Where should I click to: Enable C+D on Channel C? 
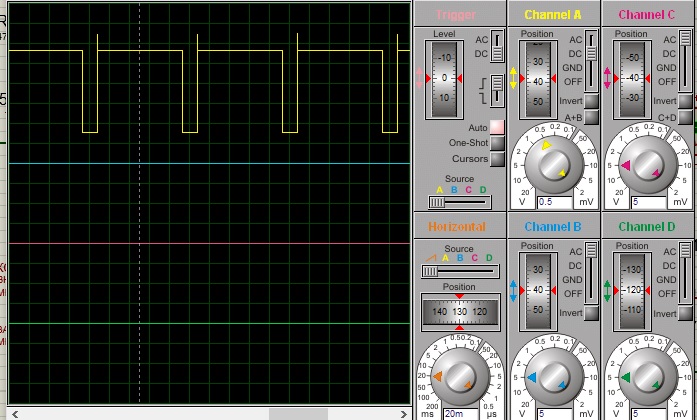click(x=685, y=117)
